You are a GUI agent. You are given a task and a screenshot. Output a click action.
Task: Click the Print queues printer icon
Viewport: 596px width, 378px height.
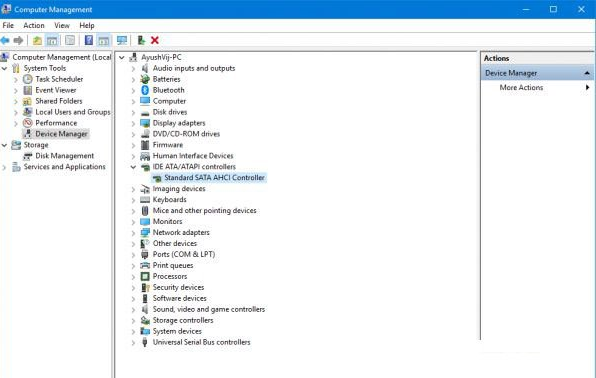[x=145, y=265]
